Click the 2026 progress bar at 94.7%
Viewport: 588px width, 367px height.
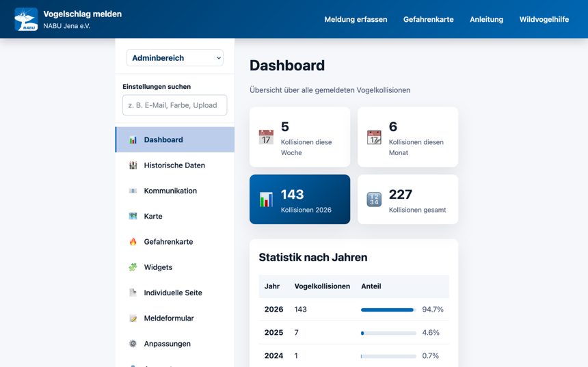pyautogui.click(x=388, y=310)
